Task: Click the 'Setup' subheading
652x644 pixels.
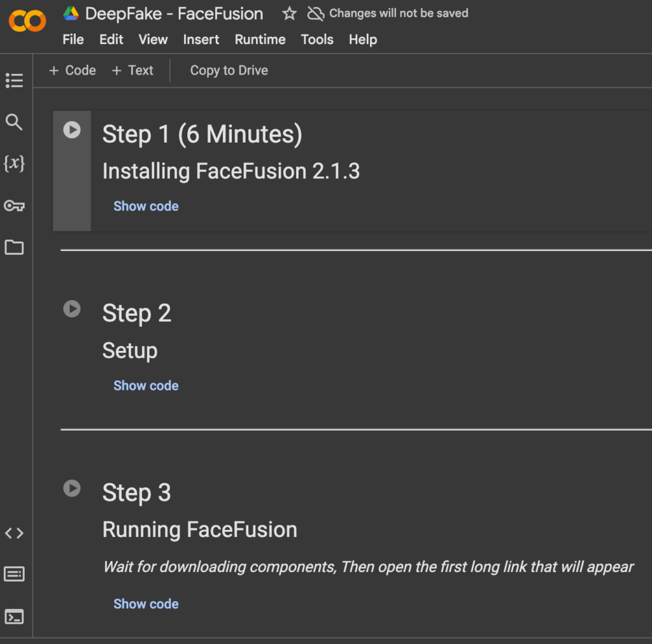Action: click(x=130, y=351)
